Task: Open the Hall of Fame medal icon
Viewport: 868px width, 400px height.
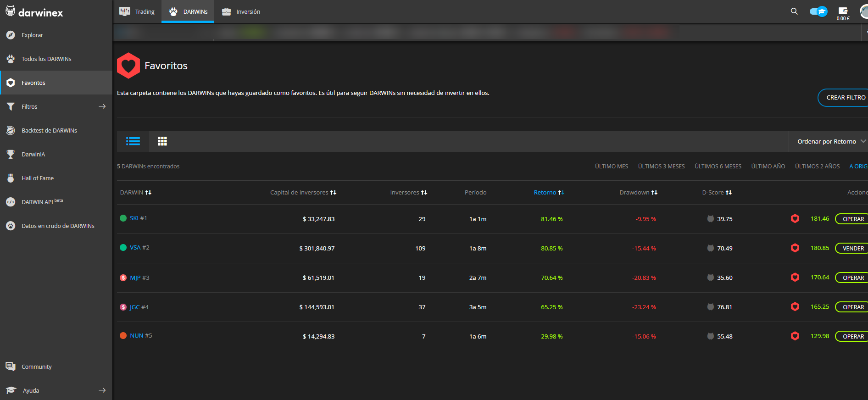Action: (11, 178)
